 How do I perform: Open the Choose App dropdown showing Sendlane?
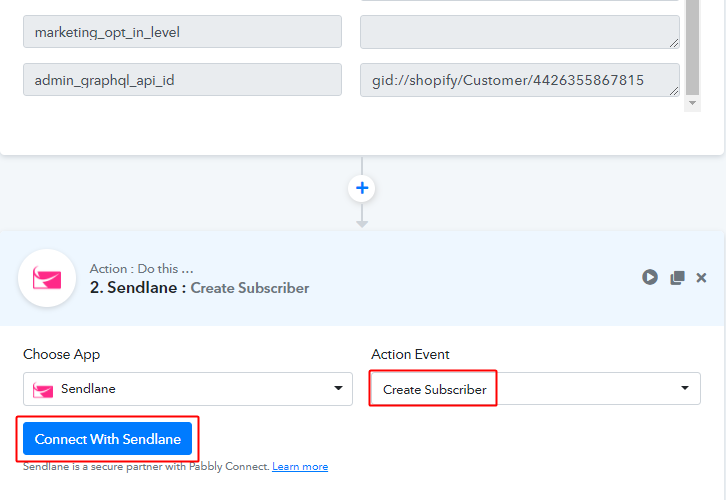click(x=188, y=389)
